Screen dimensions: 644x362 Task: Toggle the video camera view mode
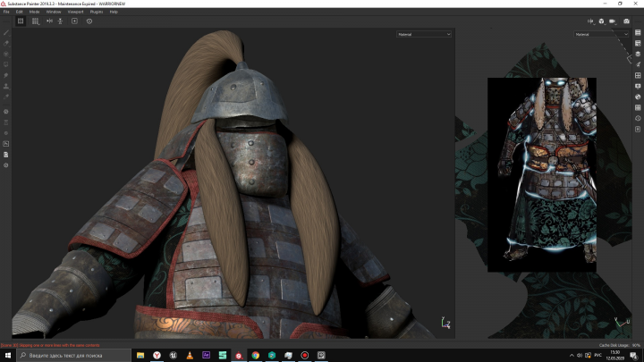(x=613, y=21)
